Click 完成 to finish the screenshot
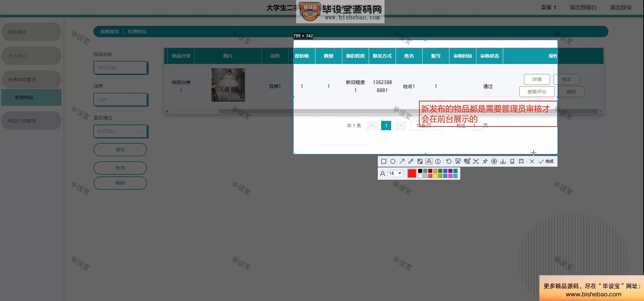 (x=546, y=161)
